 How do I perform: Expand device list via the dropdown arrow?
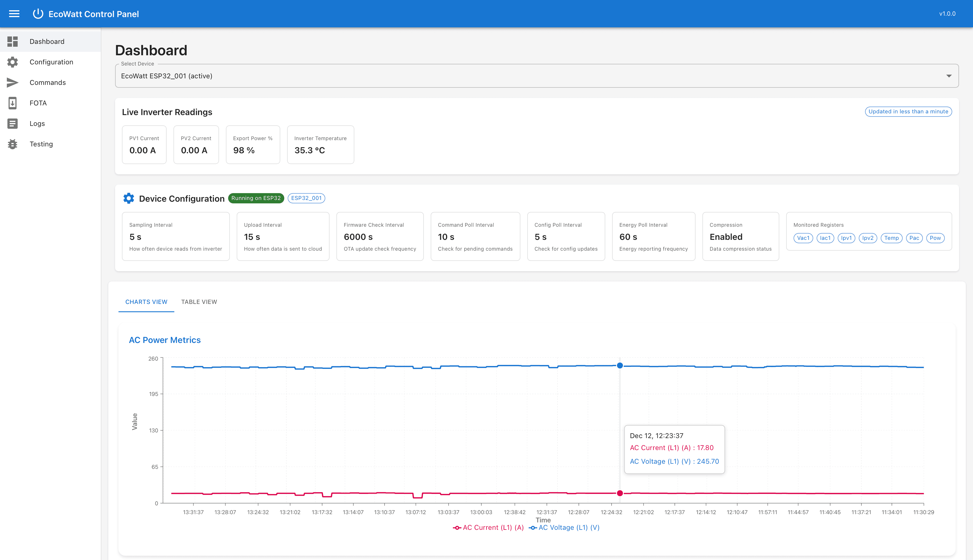point(949,76)
